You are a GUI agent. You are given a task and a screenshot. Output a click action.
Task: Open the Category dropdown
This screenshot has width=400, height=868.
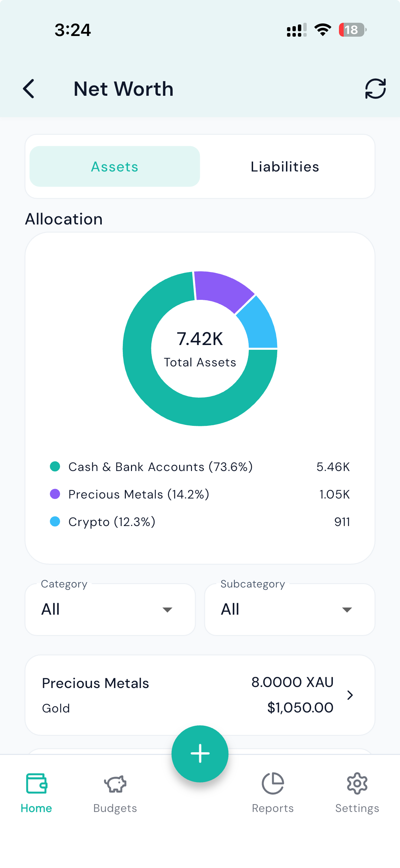[110, 610]
